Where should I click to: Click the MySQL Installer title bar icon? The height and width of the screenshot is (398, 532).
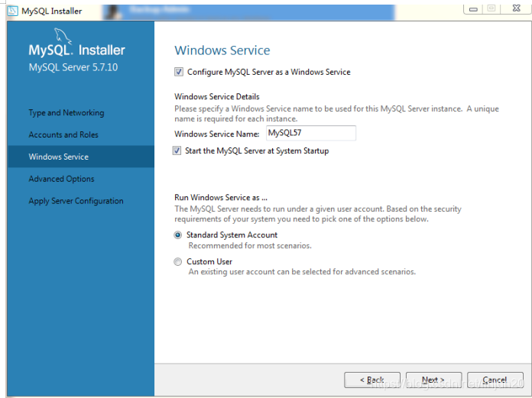click(x=12, y=11)
